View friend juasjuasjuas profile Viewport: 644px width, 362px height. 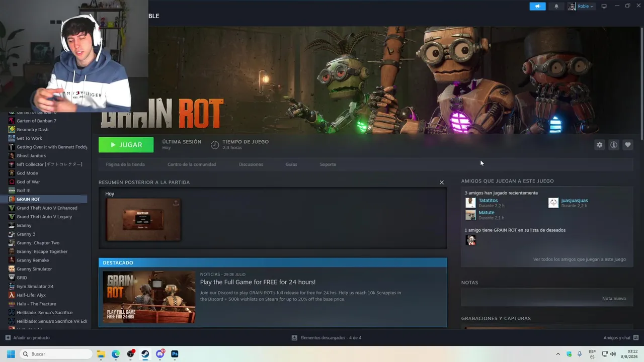pyautogui.click(x=575, y=201)
